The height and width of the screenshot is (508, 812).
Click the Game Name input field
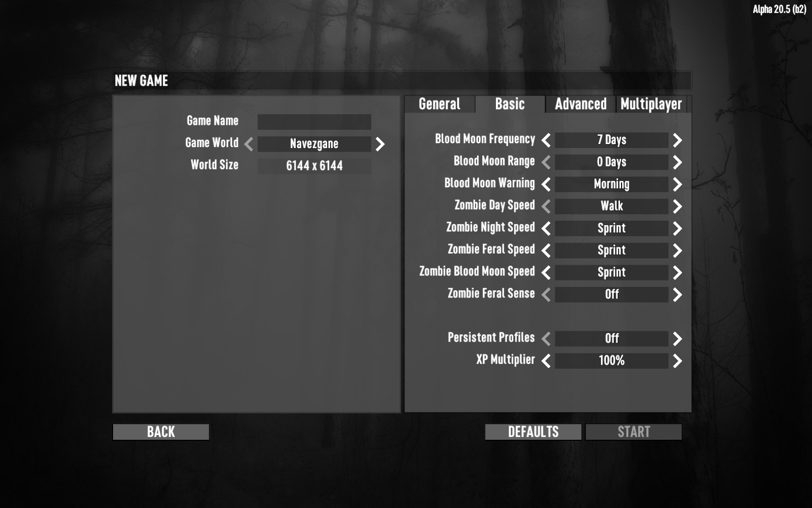click(314, 121)
